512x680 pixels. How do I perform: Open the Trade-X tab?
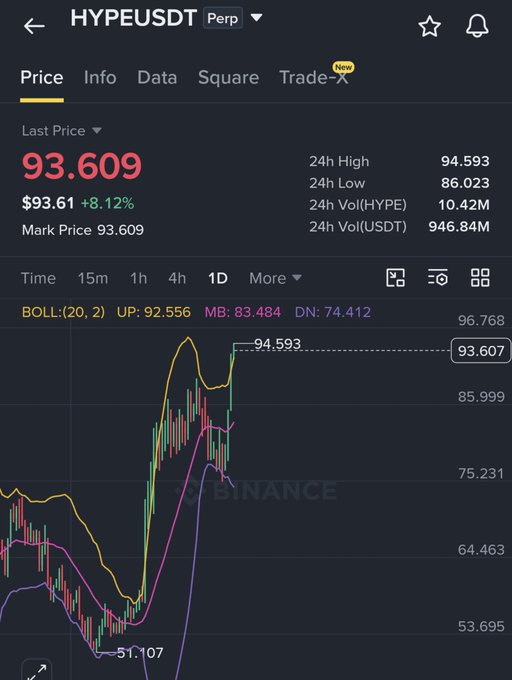coord(314,78)
